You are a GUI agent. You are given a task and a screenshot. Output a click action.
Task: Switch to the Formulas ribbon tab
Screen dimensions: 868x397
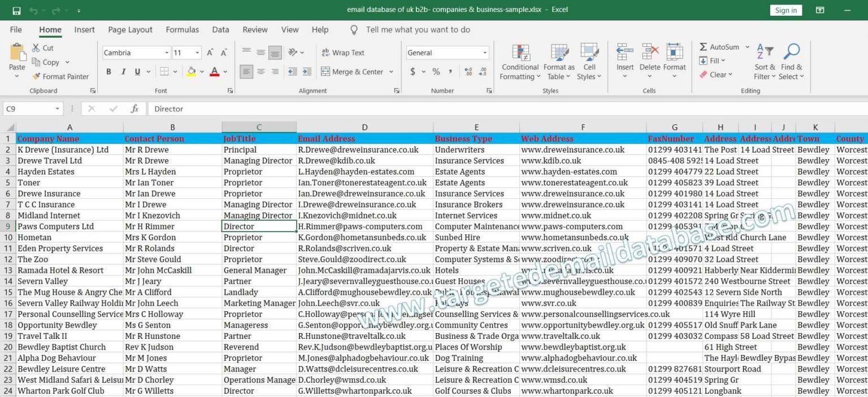[x=182, y=29]
